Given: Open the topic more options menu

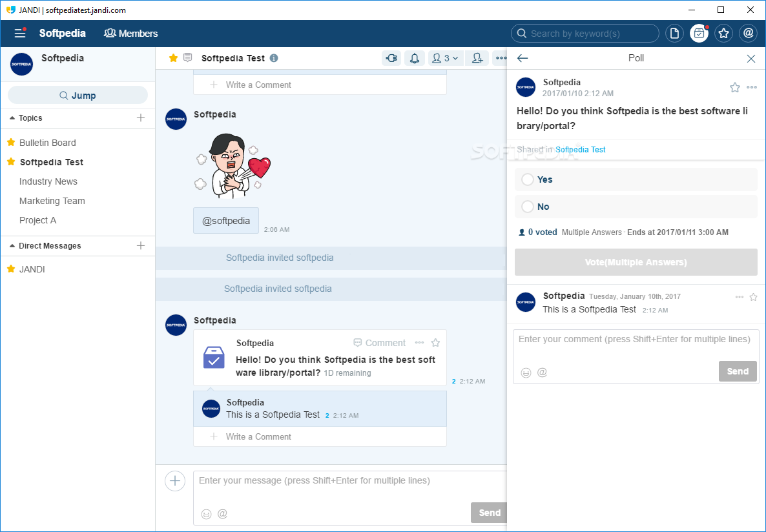Looking at the screenshot, I should (501, 58).
